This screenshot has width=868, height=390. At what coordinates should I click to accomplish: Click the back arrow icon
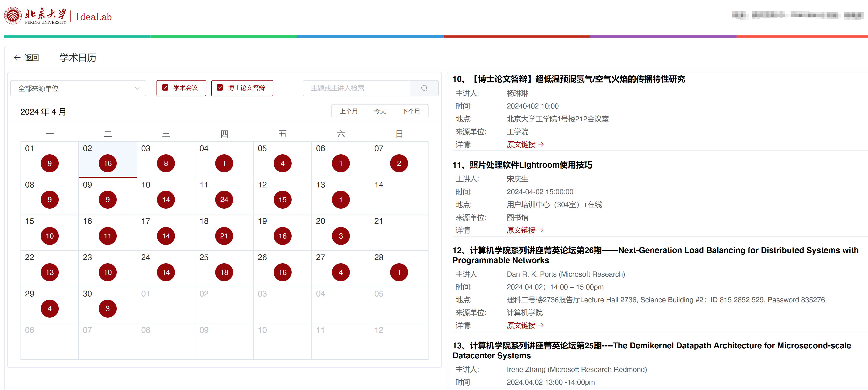17,58
